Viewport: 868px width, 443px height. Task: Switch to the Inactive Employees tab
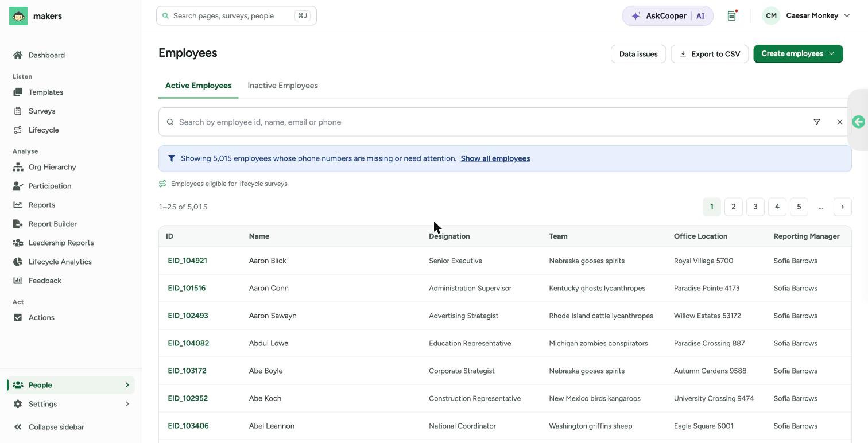point(283,86)
